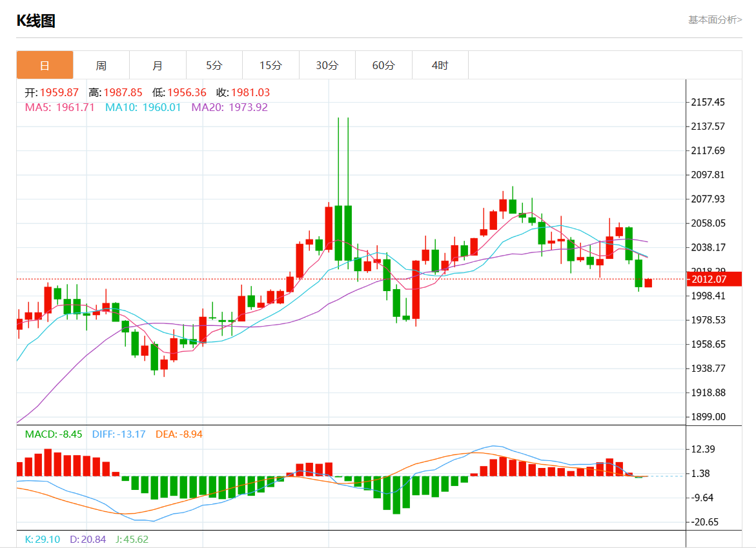Open the 15分 interval tab
The height and width of the screenshot is (548, 756).
[271, 65]
